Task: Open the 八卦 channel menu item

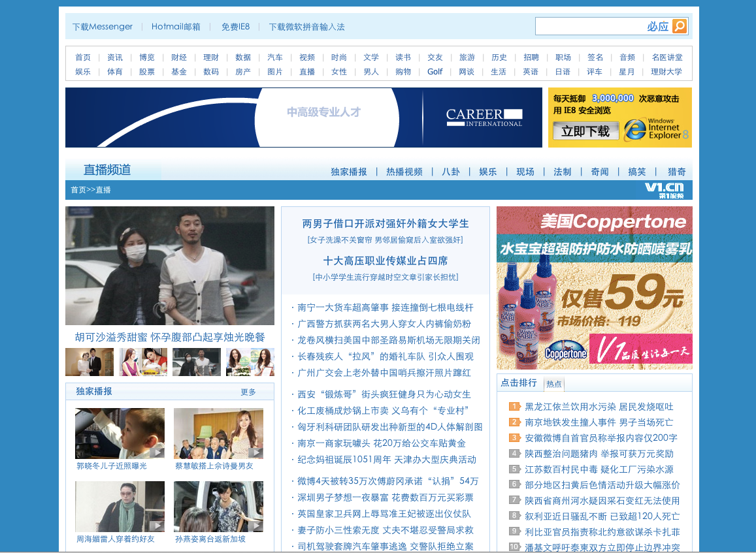Action: [x=450, y=172]
